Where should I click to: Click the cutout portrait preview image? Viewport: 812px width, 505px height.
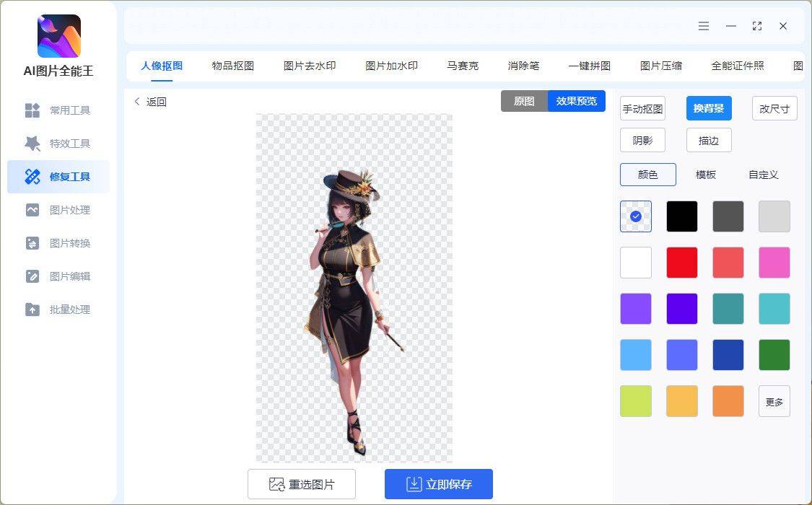pos(354,288)
